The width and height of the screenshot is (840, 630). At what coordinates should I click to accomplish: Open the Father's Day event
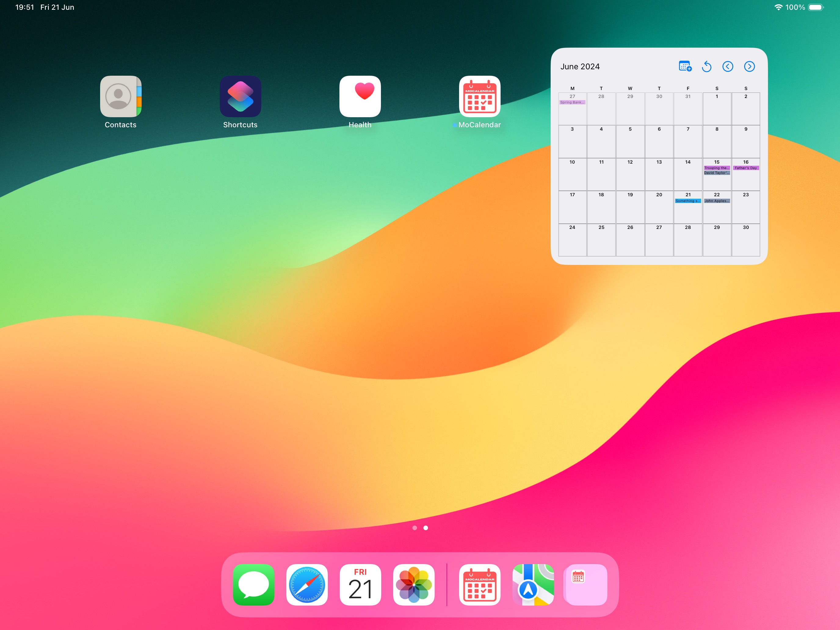pos(746,168)
